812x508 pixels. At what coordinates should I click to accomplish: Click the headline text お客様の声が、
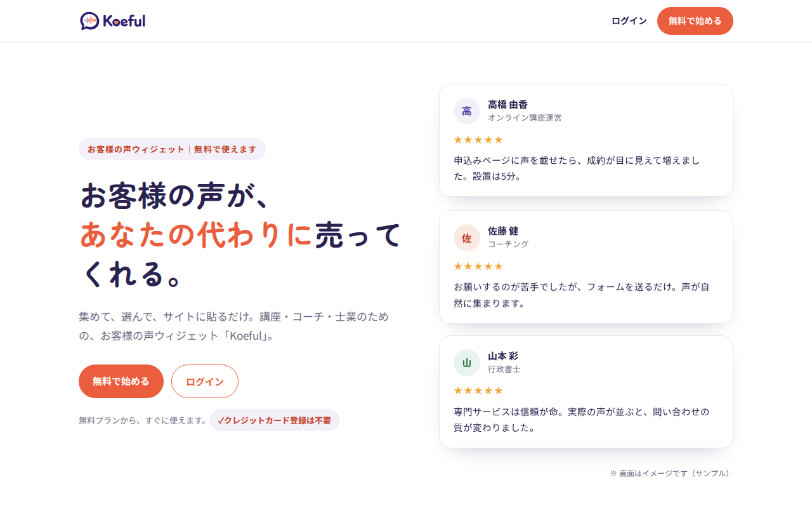tap(176, 195)
